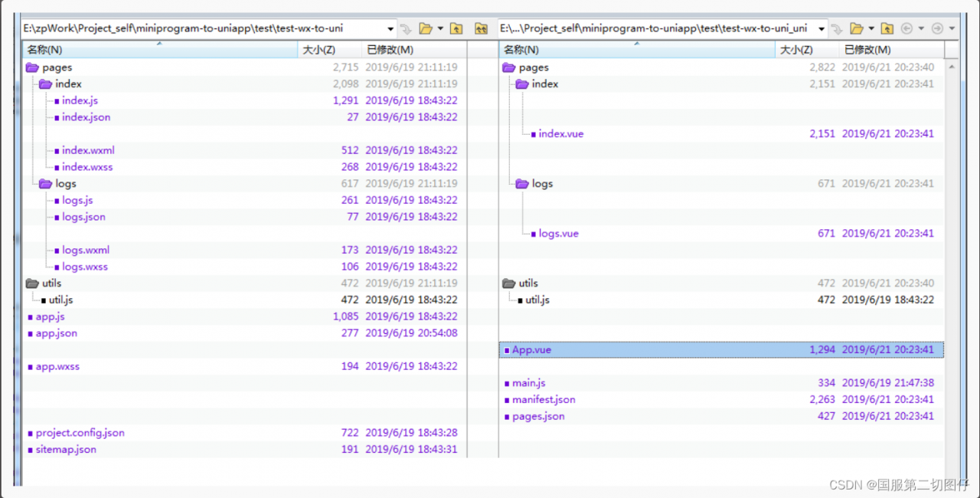The height and width of the screenshot is (498, 980).
Task: Select index.json in left pane
Action: pos(86,117)
